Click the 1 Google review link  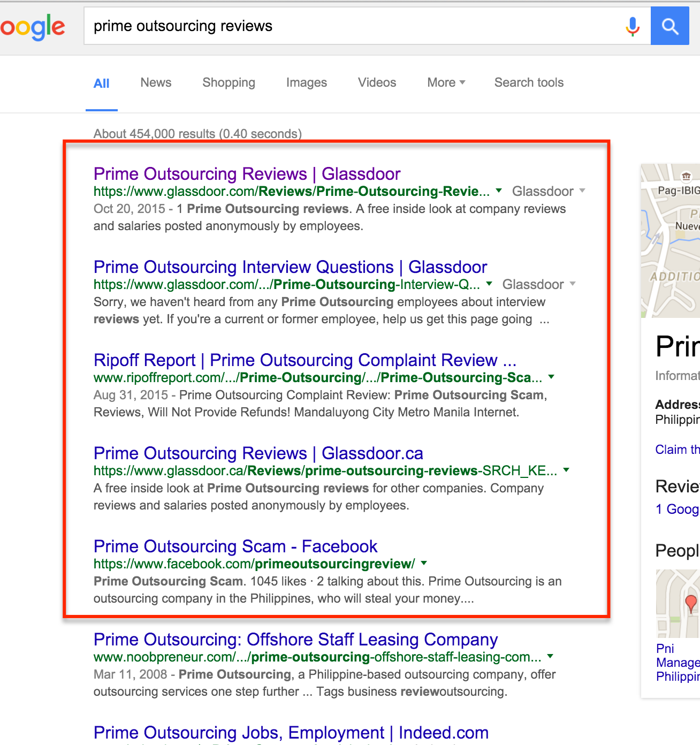point(678,509)
